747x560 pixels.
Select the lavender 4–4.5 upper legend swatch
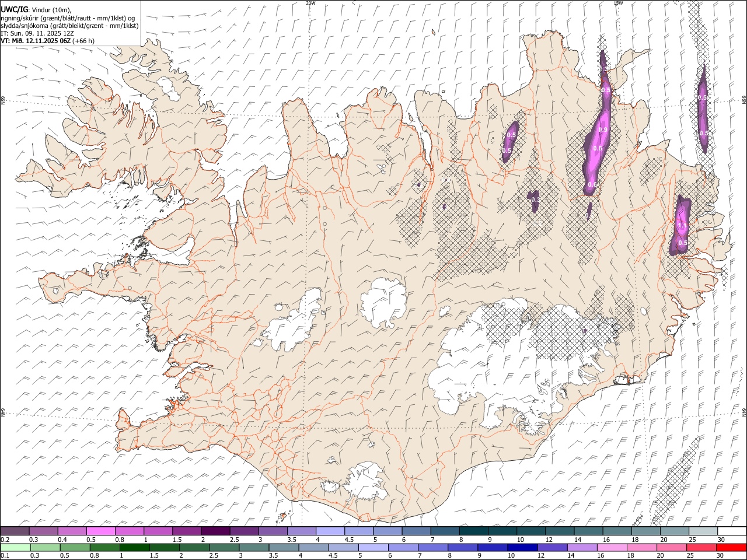[330, 531]
